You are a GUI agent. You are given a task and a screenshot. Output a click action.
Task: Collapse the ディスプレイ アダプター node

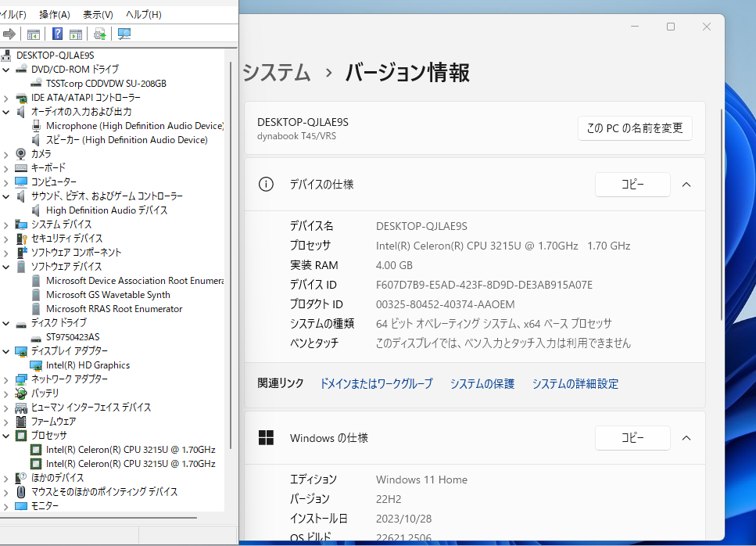(x=5, y=352)
